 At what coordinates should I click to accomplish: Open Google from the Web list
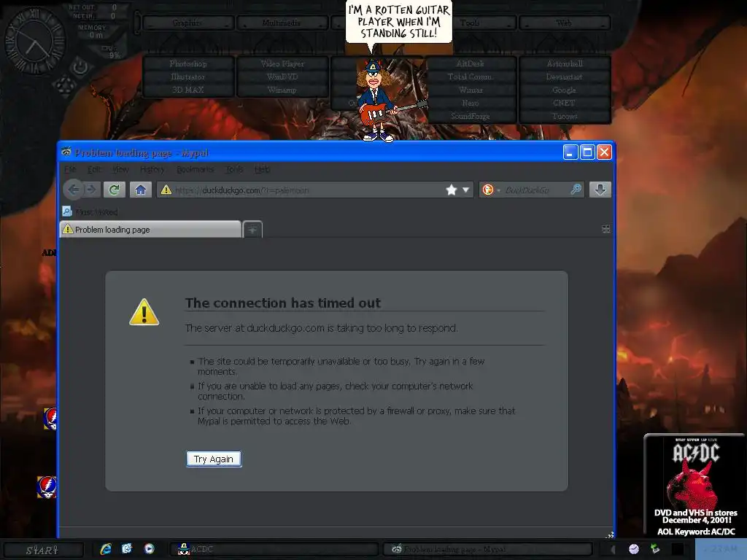click(x=565, y=90)
